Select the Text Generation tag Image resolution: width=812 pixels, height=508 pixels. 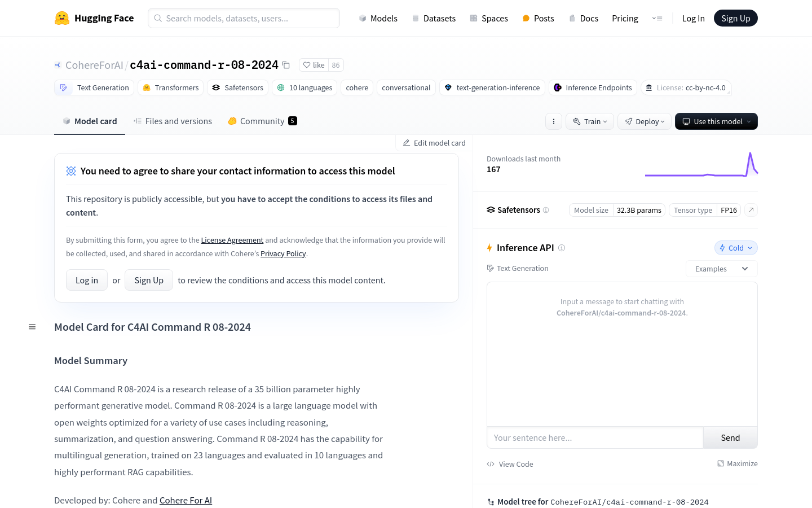pyautogui.click(x=94, y=87)
